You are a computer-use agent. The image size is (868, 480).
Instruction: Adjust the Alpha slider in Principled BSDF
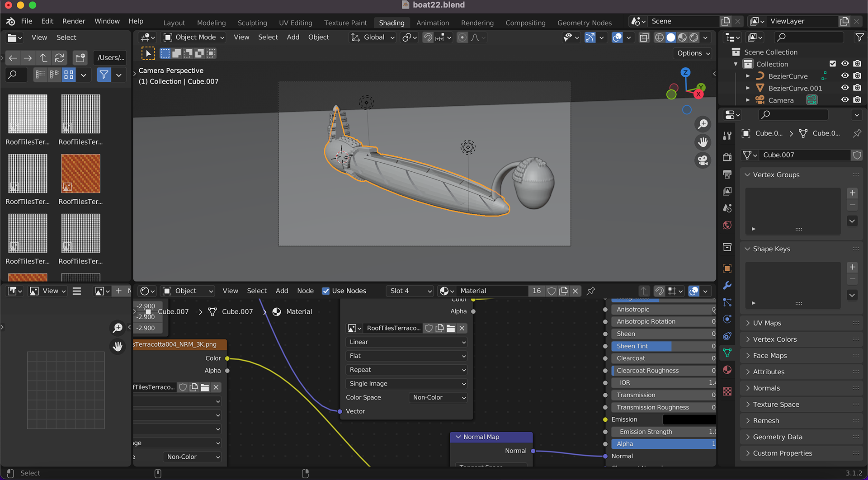click(x=663, y=444)
